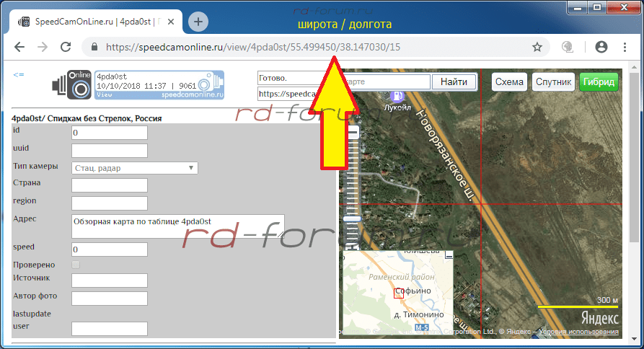Viewport: 644px width, 349px height.
Task: Open Chrome three-dot menu
Action: coord(625,47)
